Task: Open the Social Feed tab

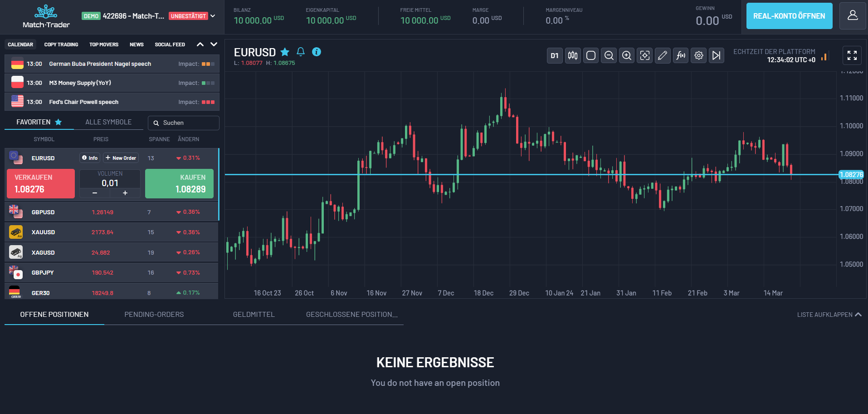Action: point(170,44)
